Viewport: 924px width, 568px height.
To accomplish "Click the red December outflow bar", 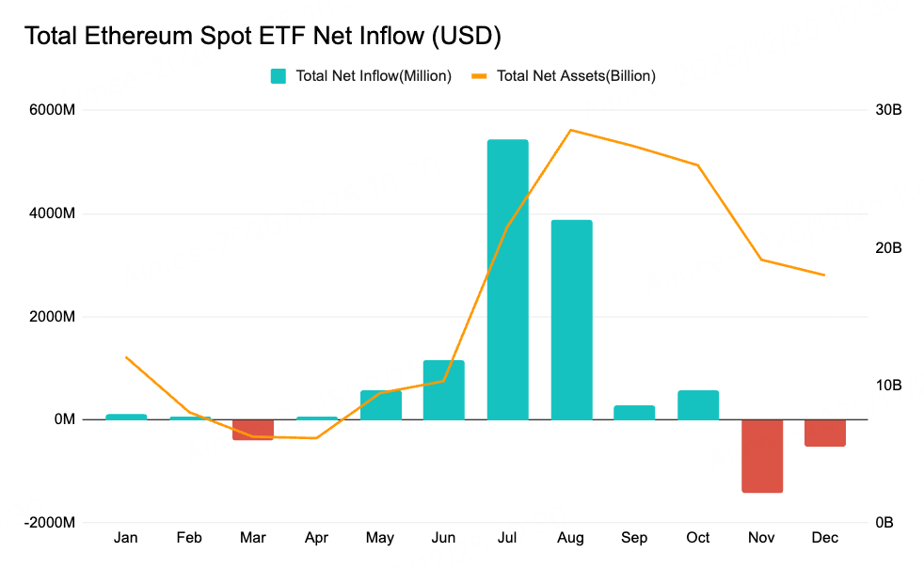I will coord(825,433).
